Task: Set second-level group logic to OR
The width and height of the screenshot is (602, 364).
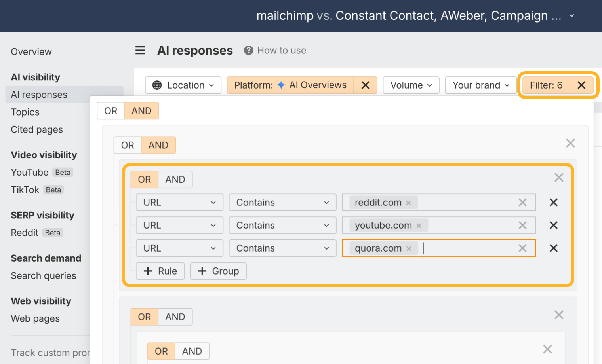Action: click(x=128, y=145)
